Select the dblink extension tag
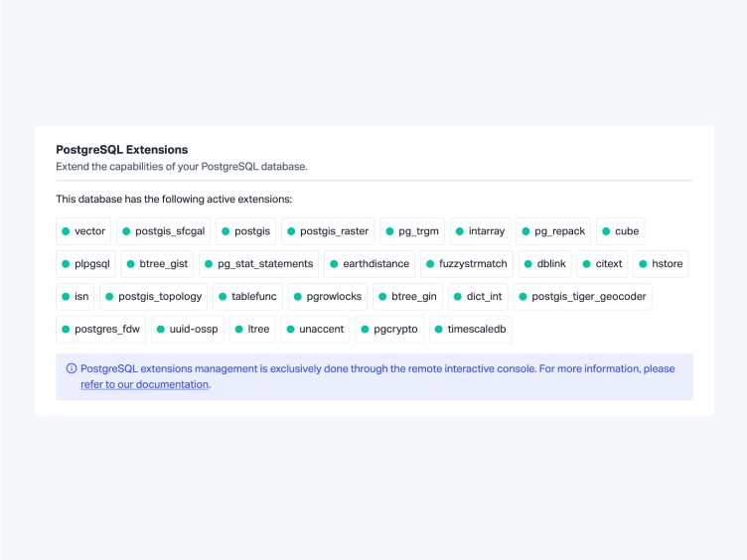Image resolution: width=747 pixels, height=560 pixels. pos(543,264)
